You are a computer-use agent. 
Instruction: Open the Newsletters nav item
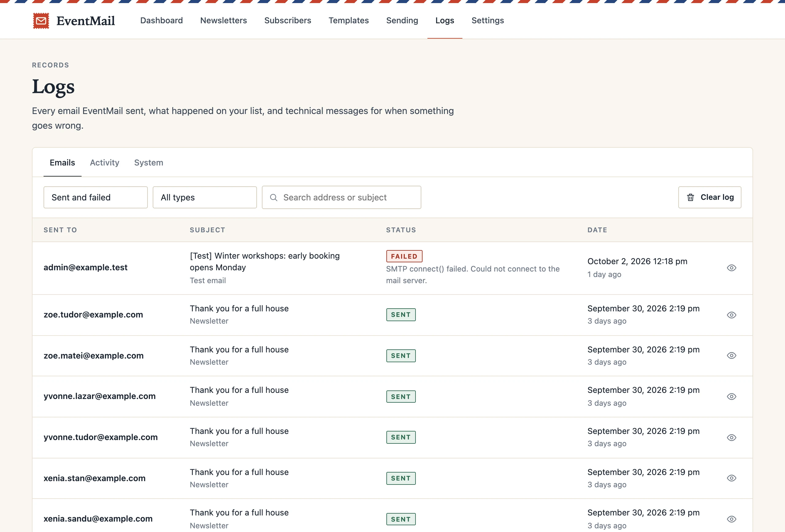[x=224, y=21]
